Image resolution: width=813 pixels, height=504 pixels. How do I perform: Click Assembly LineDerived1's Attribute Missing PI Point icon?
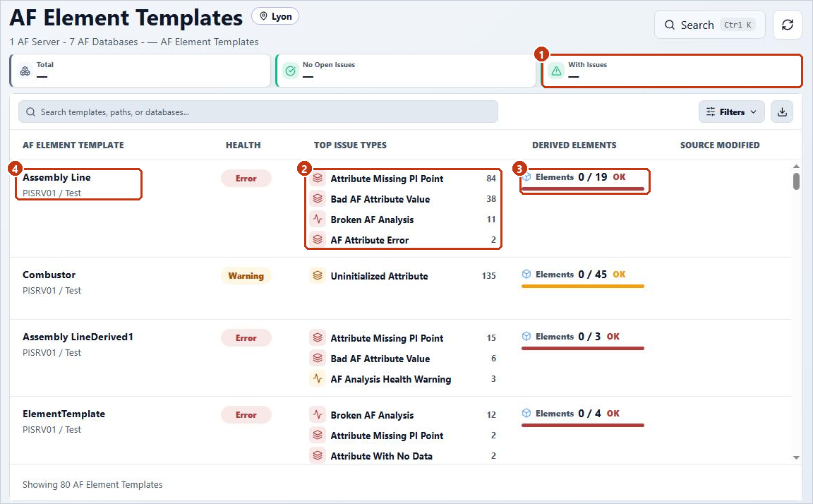(318, 338)
